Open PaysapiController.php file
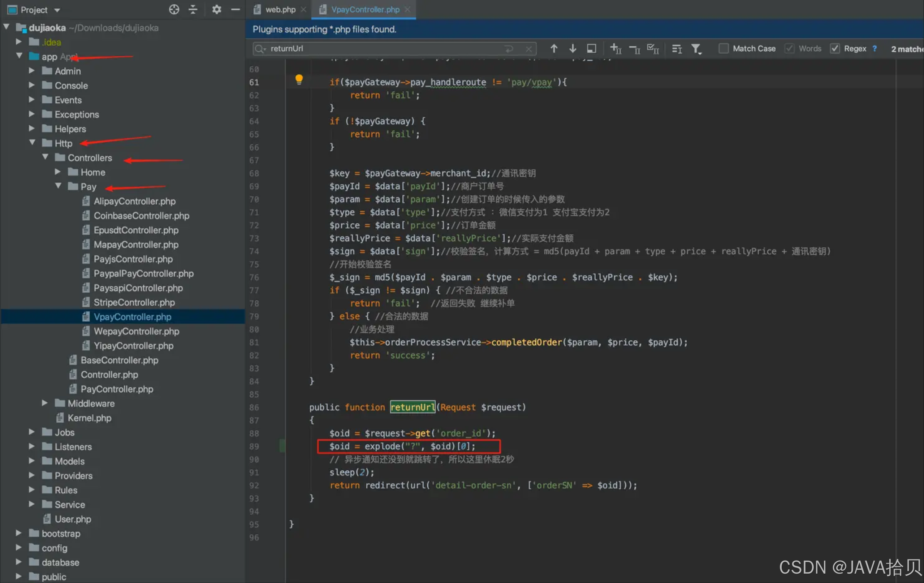 138,288
